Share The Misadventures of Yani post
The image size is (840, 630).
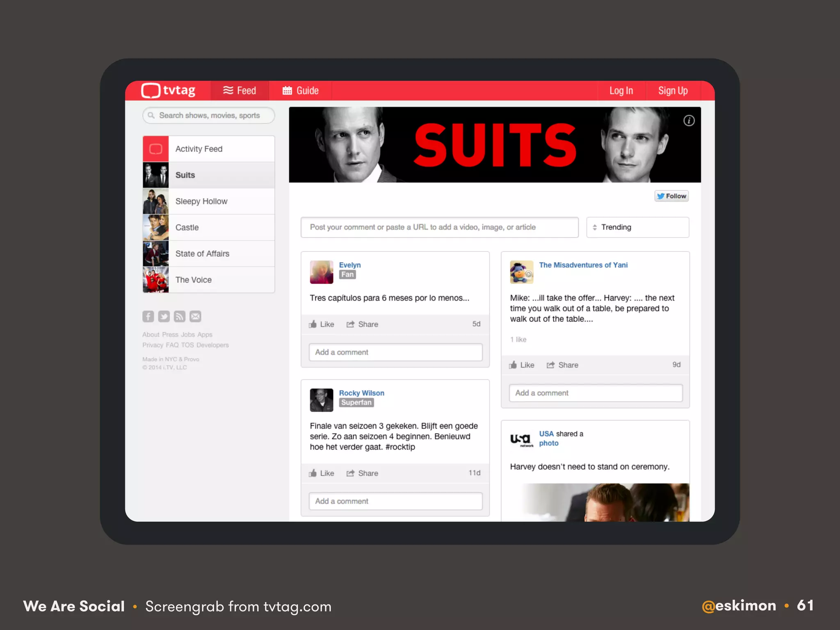click(562, 365)
